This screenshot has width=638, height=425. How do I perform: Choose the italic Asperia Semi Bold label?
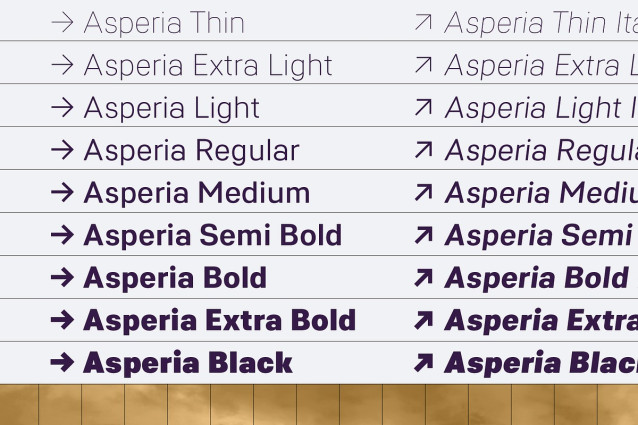(540, 236)
